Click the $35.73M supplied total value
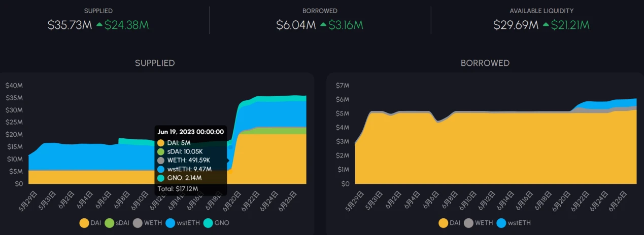 [70, 25]
